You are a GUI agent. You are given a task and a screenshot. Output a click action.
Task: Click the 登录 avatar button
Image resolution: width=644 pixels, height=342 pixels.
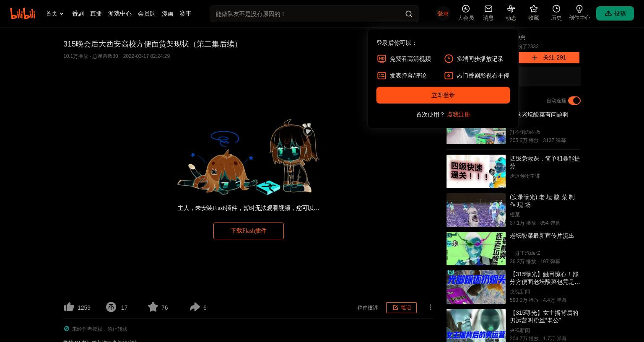443,14
